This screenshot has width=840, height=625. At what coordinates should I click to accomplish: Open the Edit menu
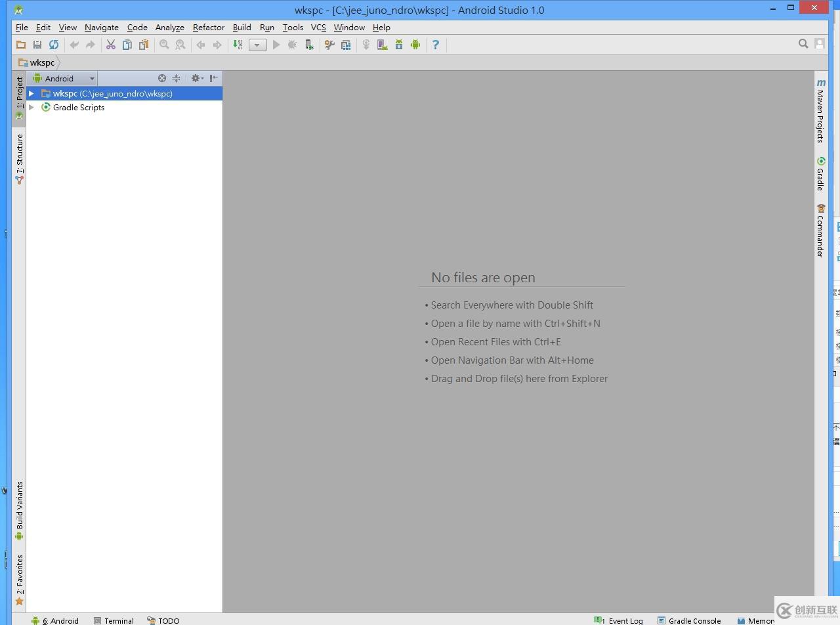tap(43, 28)
